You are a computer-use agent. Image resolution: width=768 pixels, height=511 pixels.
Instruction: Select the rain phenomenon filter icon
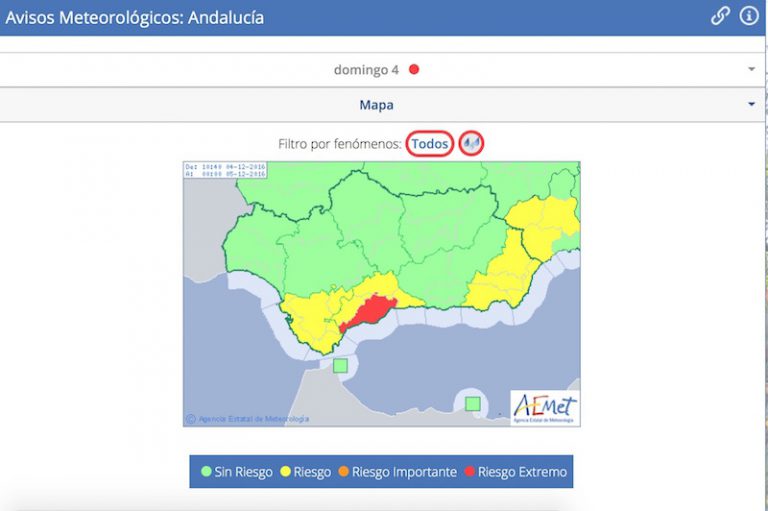click(x=472, y=144)
